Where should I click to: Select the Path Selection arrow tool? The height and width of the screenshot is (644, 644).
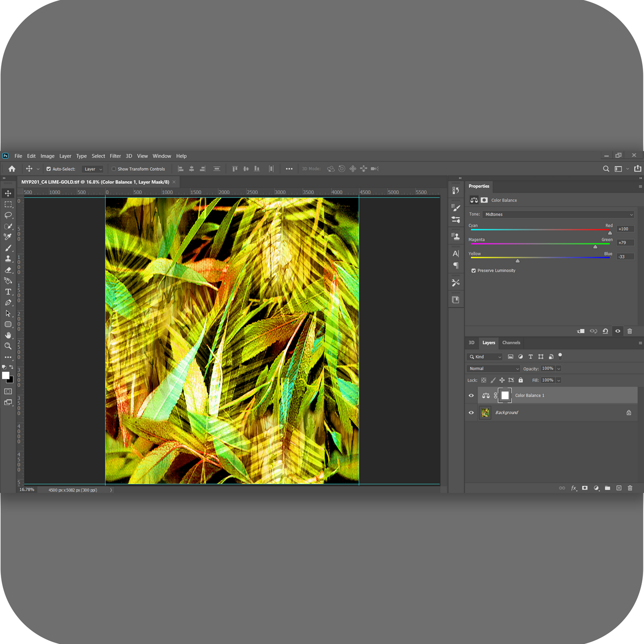click(x=8, y=313)
